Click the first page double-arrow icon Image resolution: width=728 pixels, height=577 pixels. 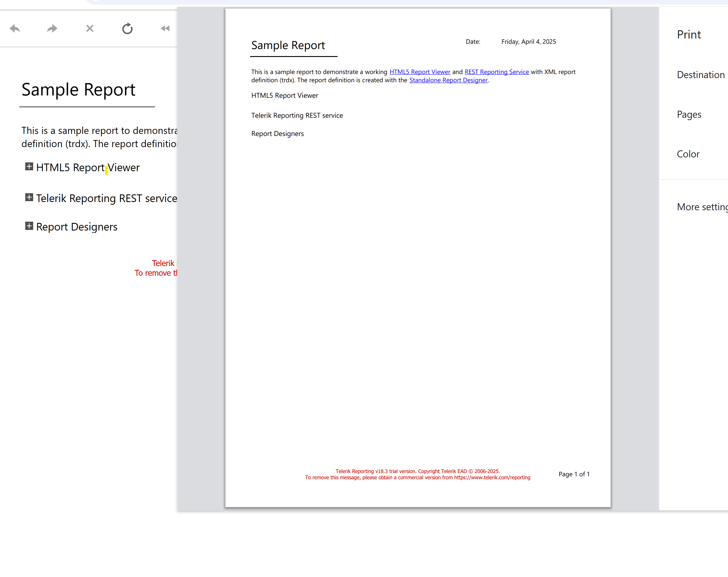[x=165, y=28]
